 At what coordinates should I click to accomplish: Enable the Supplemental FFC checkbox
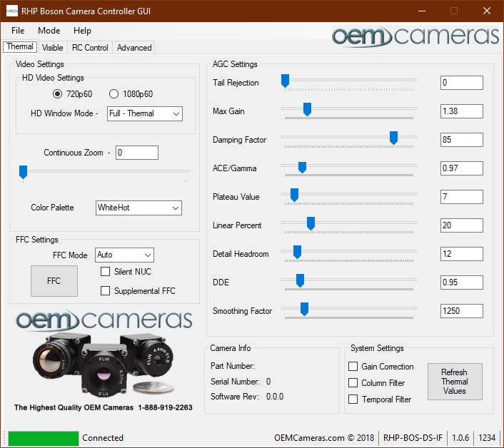click(105, 290)
